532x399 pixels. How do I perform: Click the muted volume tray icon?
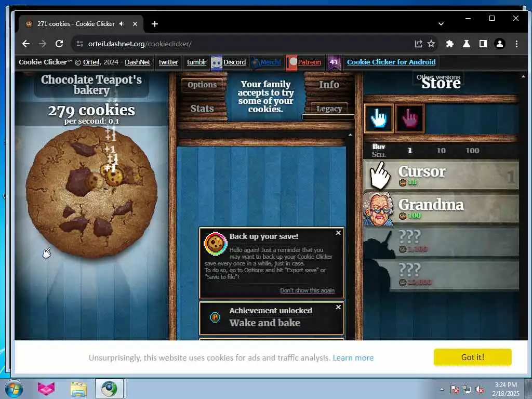(480, 390)
